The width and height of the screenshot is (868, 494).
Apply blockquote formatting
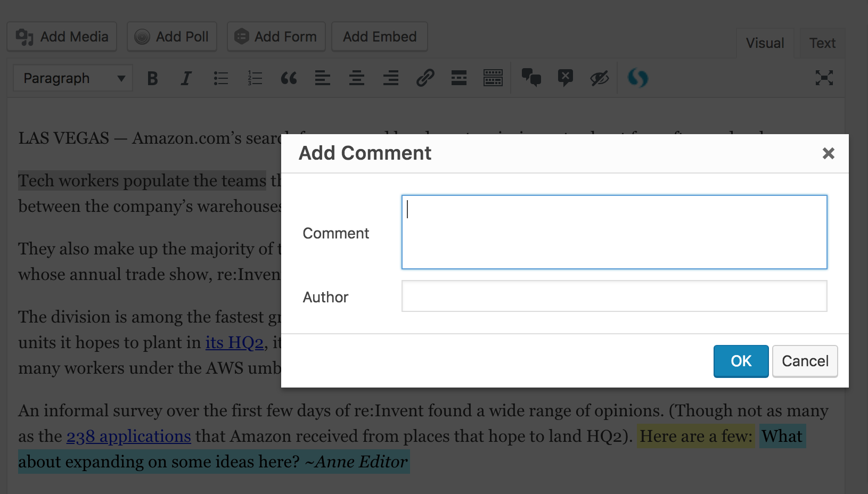289,78
